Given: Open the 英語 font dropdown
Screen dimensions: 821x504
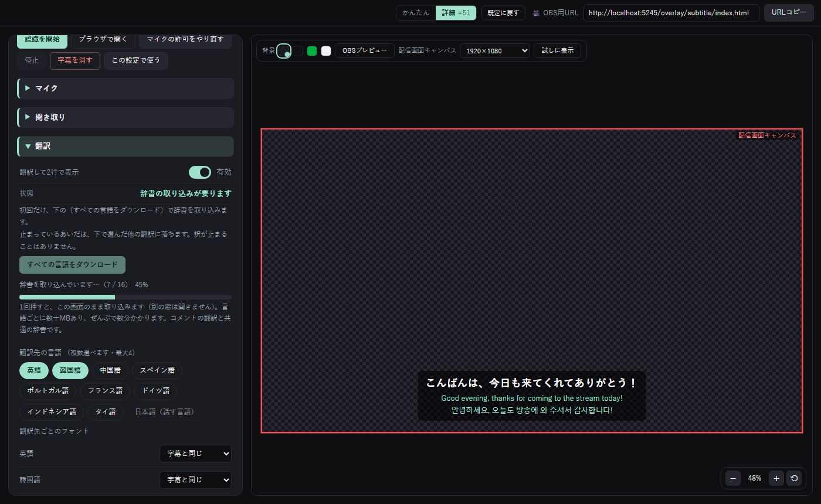Looking at the screenshot, I should click(195, 454).
